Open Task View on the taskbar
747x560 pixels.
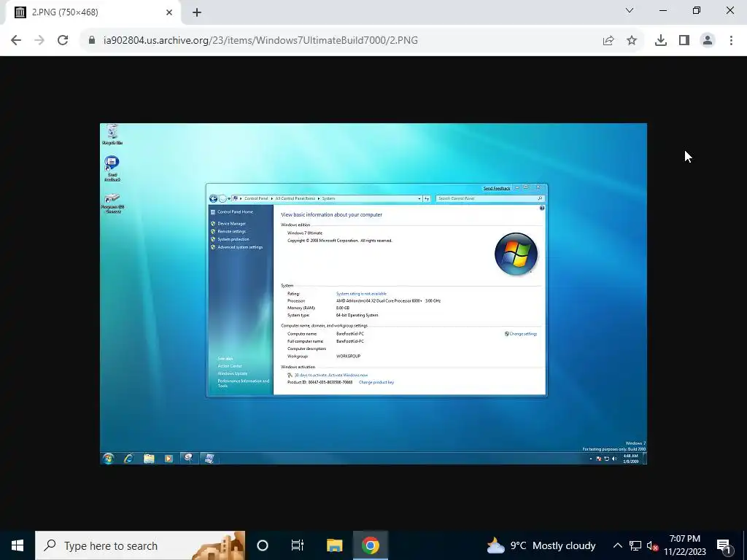point(298,545)
